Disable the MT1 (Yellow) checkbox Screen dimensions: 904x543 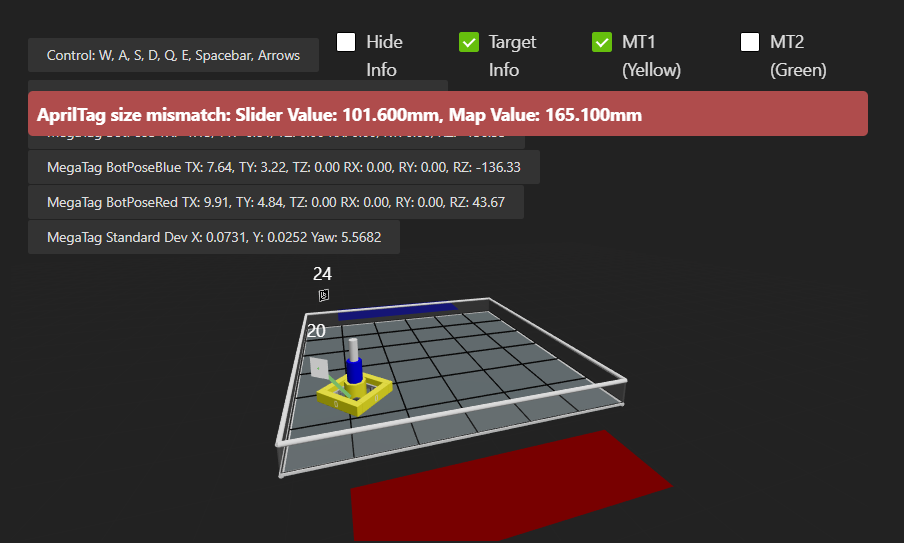pyautogui.click(x=602, y=42)
